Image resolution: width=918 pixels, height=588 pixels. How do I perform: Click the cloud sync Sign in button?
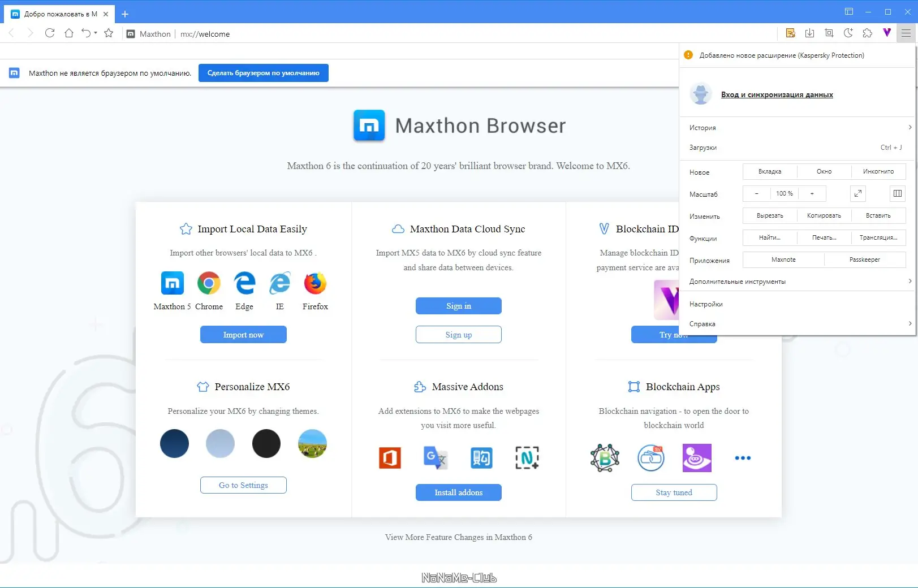(x=459, y=306)
